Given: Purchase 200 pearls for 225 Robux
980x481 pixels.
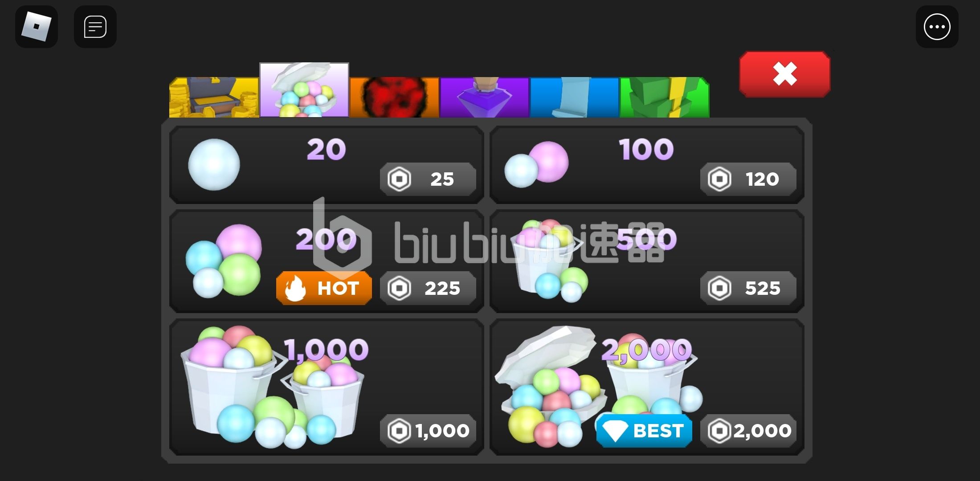Looking at the screenshot, I should click(x=428, y=288).
